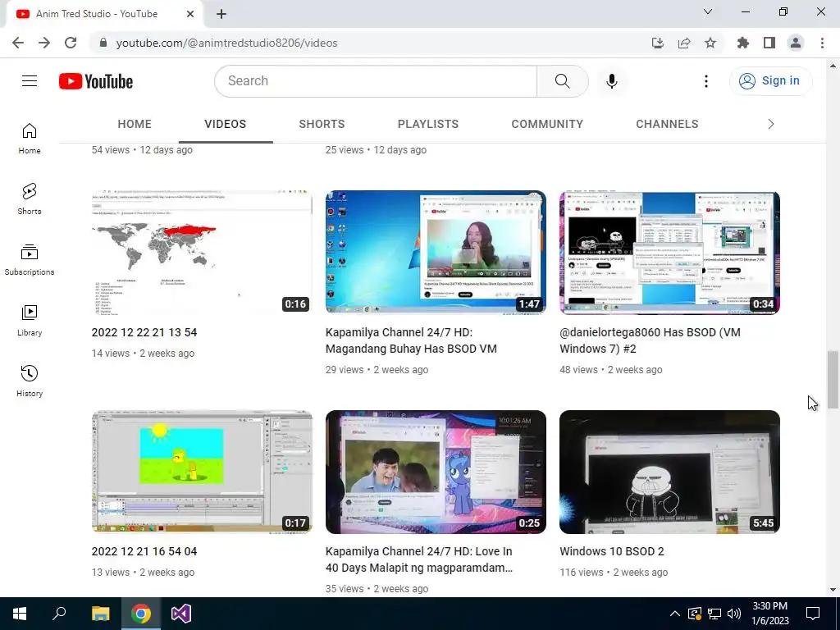Go back in browser
840x630 pixels.
pos(18,43)
